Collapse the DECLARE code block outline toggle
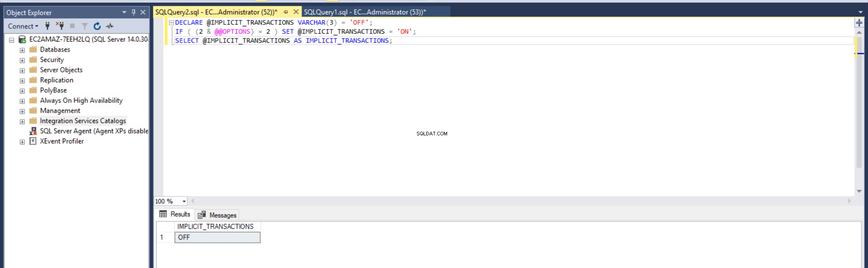Viewport: 868px width, 268px height. point(171,23)
